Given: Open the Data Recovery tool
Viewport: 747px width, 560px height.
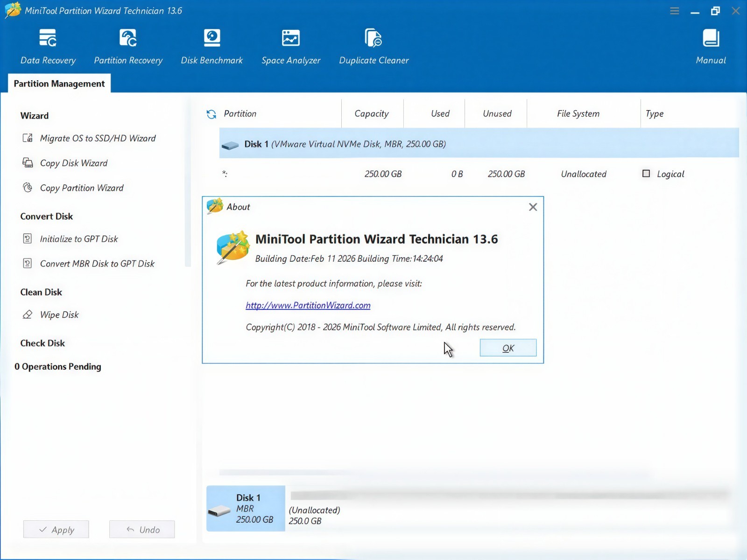Looking at the screenshot, I should coord(48,47).
